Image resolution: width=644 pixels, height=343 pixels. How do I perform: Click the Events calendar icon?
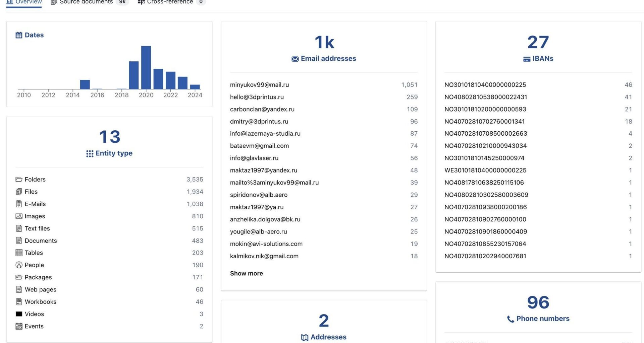tap(19, 326)
